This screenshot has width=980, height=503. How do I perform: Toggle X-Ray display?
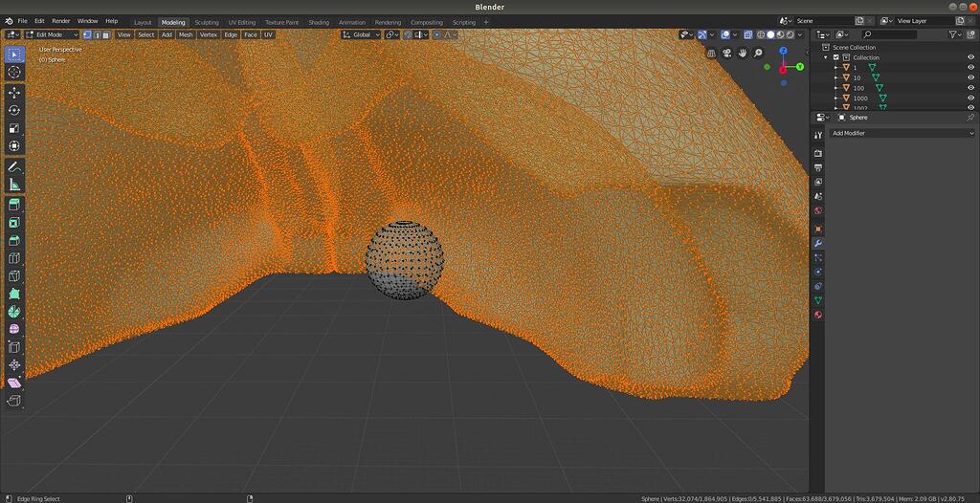point(748,35)
